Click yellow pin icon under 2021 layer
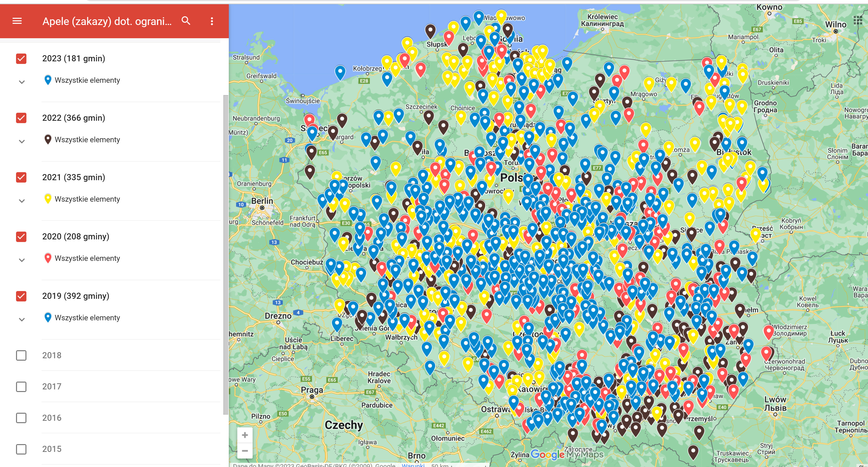This screenshot has height=467, width=868. coord(48,199)
